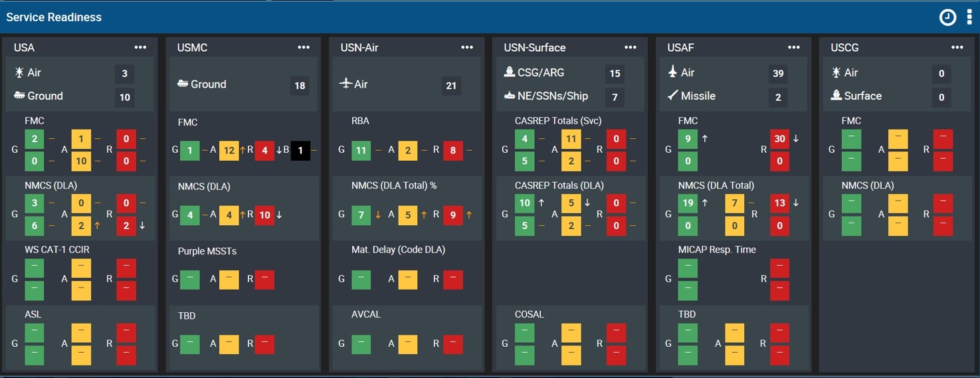Click the USA Air helicopter icon
Image resolution: width=980 pixels, height=378 pixels.
pyautogui.click(x=19, y=72)
